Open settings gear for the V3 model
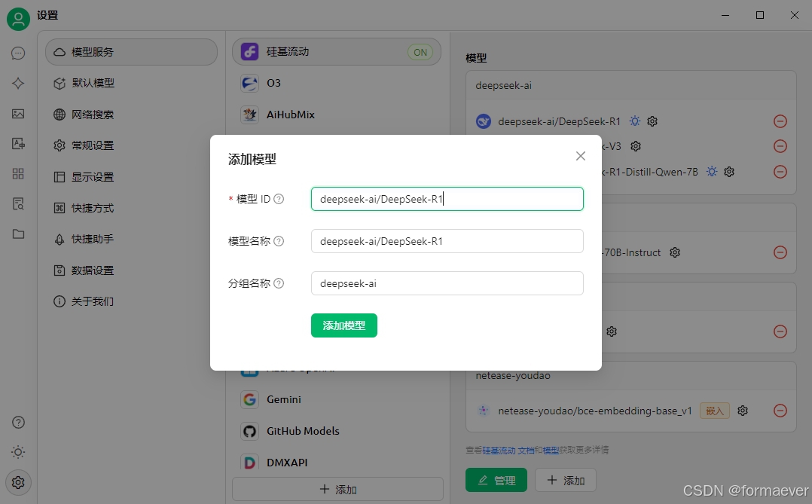Viewport: 812px width, 504px height. (x=636, y=146)
